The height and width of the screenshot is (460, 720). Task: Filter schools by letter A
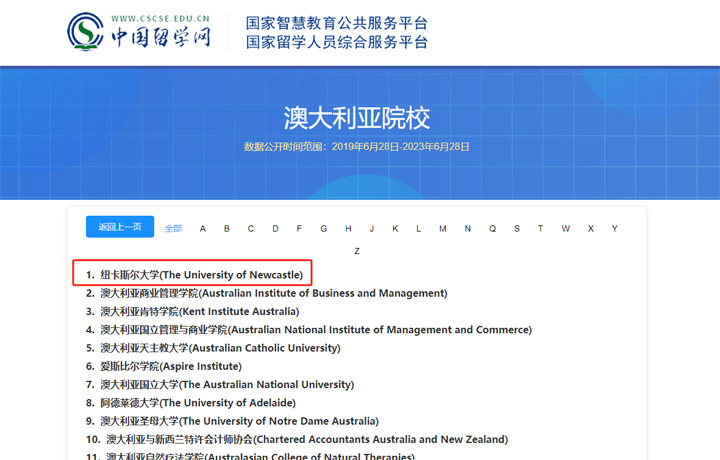tap(202, 229)
